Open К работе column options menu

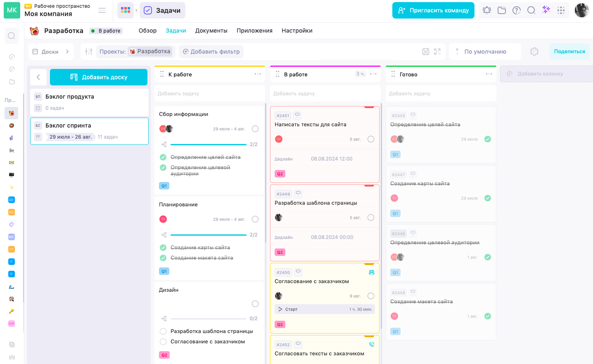pyautogui.click(x=258, y=74)
